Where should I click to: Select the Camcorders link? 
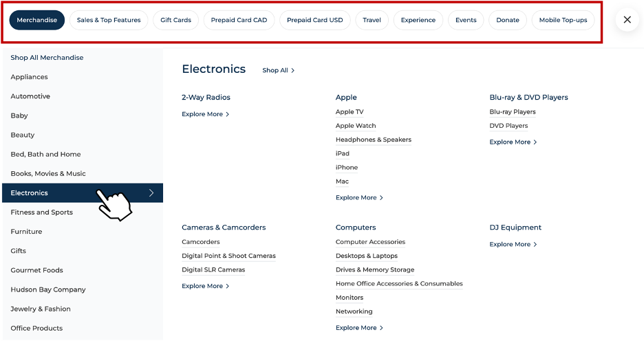click(x=201, y=242)
